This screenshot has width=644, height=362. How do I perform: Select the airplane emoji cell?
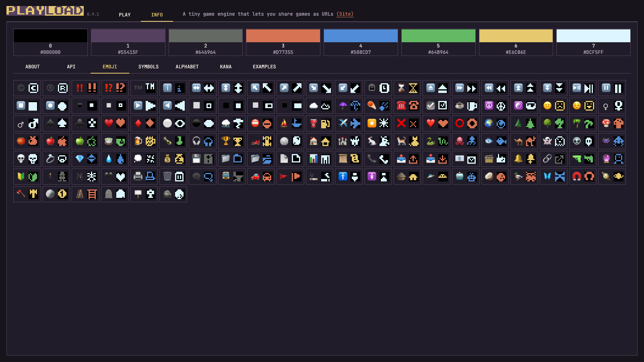(349, 123)
